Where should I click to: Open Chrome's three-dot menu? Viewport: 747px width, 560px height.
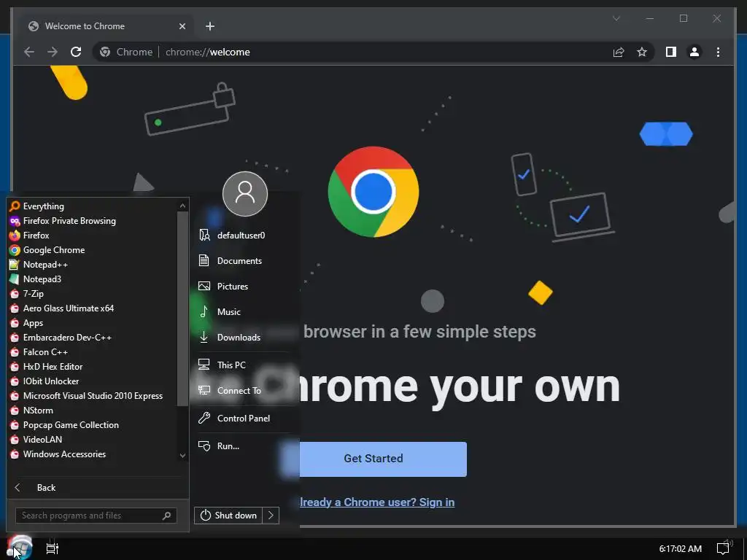[718, 52]
